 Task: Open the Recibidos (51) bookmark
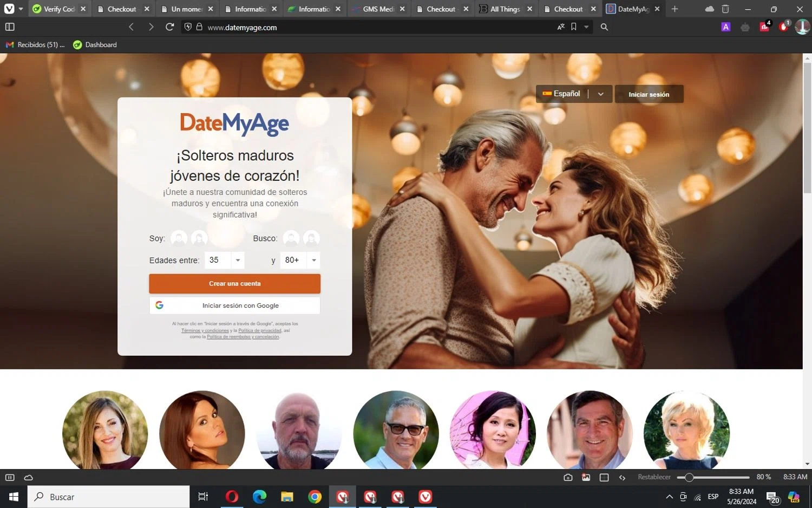tap(35, 44)
